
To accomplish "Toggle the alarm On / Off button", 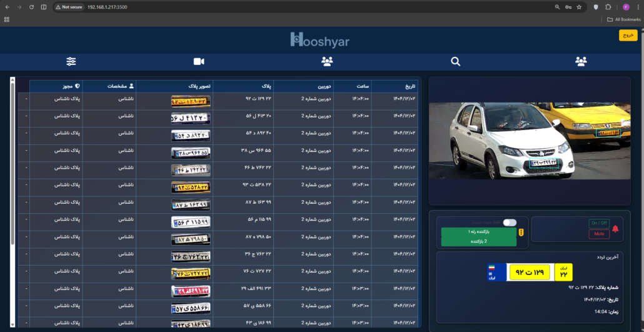I will tap(599, 223).
